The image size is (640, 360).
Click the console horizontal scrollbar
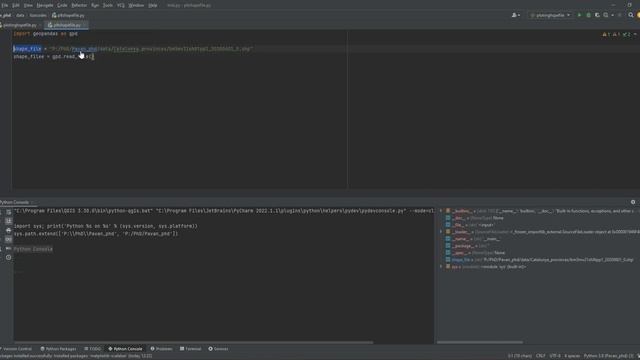pos(193,342)
